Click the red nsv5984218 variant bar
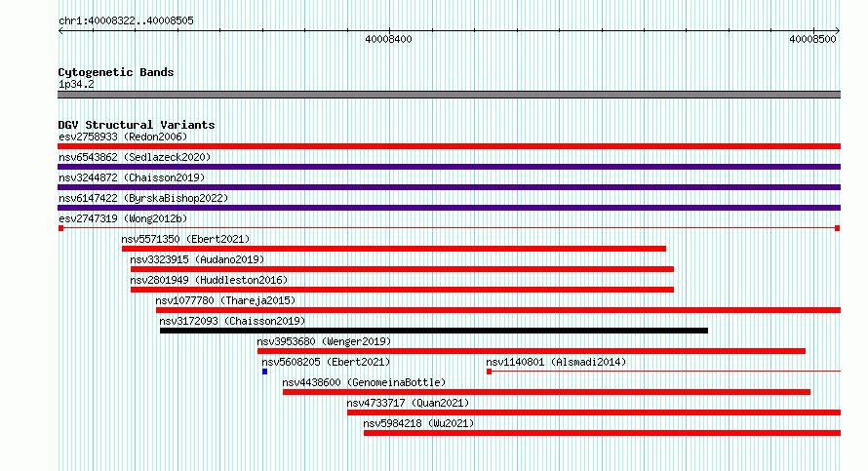 click(603, 433)
